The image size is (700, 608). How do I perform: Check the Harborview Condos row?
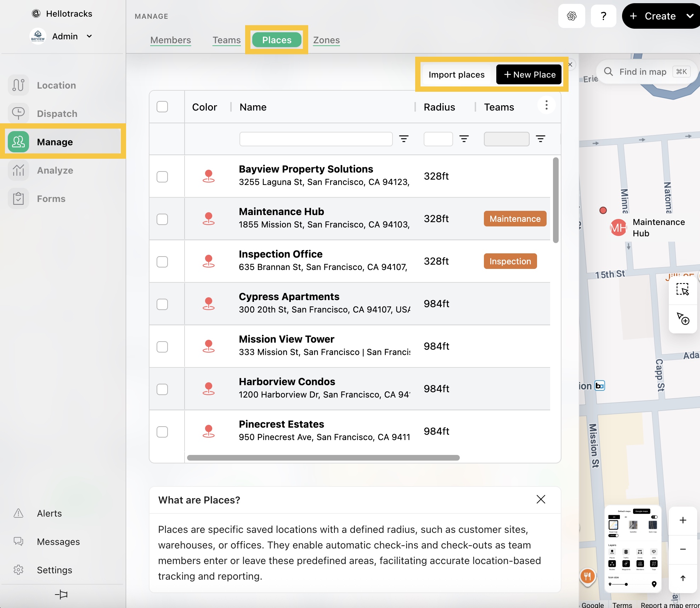(x=162, y=389)
